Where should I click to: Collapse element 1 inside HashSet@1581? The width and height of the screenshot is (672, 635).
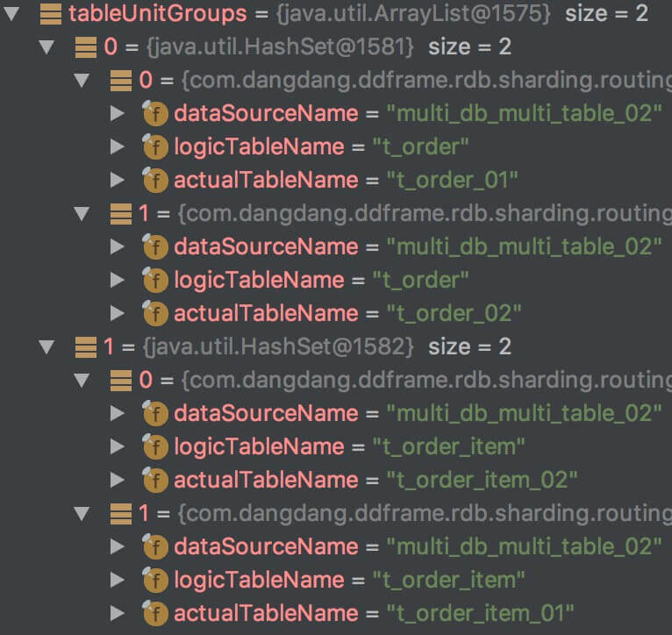[82, 213]
